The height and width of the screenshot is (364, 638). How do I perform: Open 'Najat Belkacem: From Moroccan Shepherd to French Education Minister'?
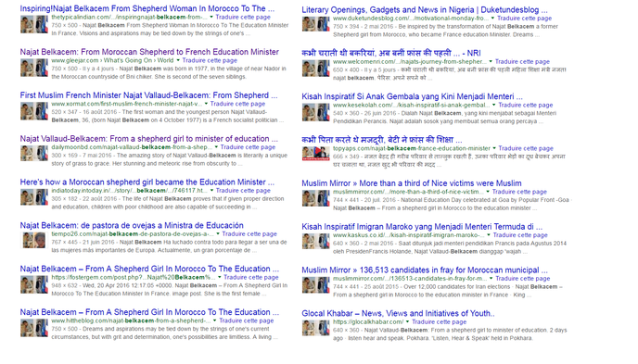coord(149,52)
